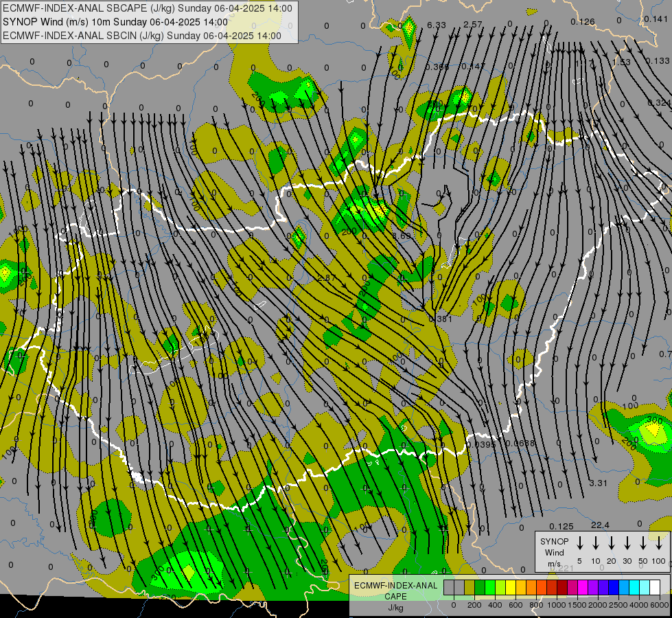Click the 600 tick label on colorbar
The width and height of the screenshot is (672, 618).
(x=515, y=606)
